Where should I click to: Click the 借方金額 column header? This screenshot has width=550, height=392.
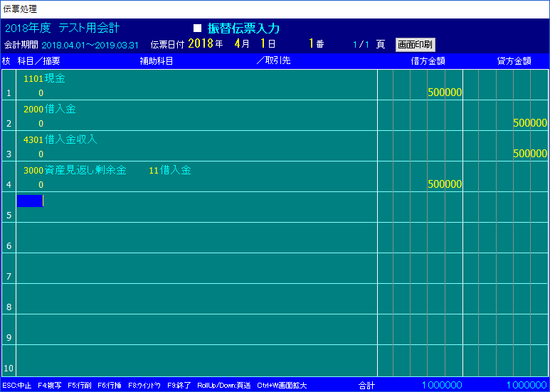pos(428,61)
